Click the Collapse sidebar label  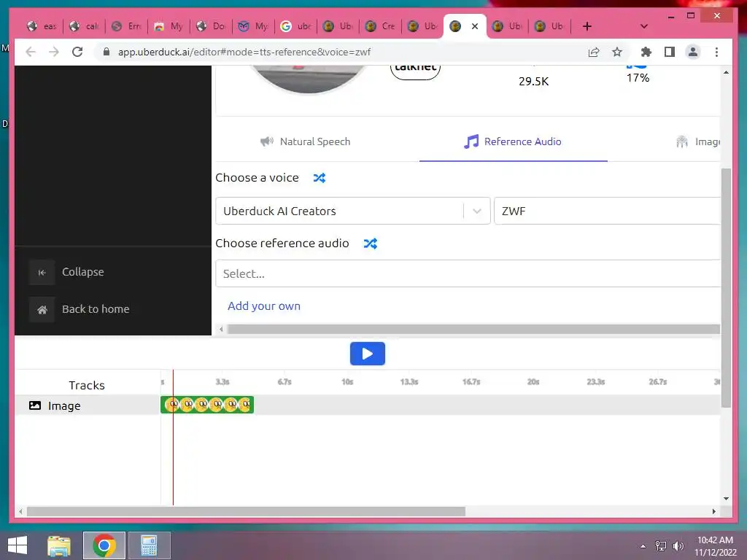click(x=83, y=272)
